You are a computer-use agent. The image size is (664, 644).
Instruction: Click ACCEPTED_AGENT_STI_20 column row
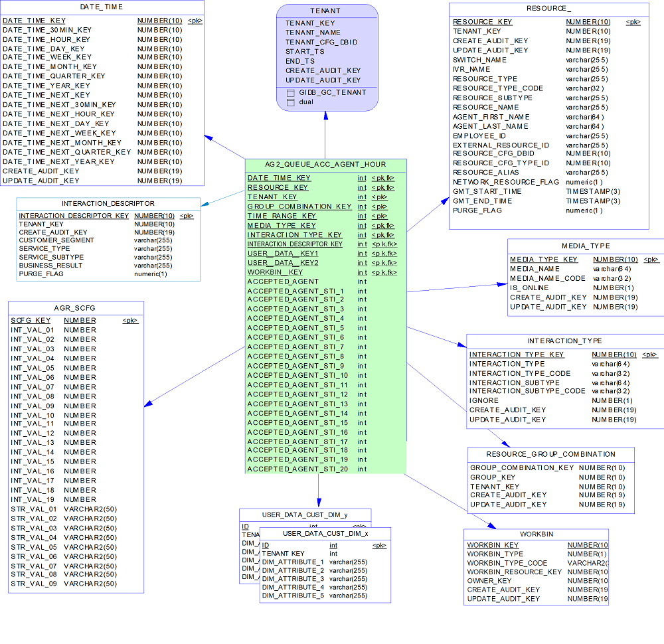(297, 469)
